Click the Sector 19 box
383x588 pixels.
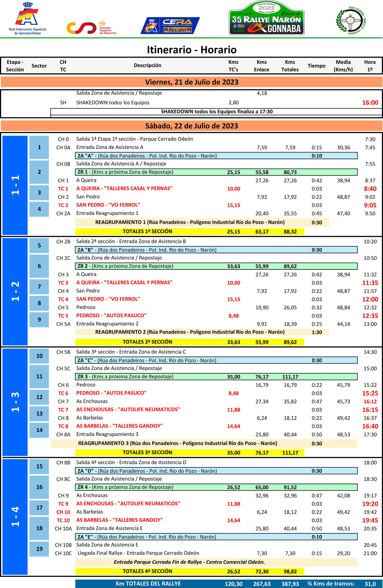[x=39, y=549]
